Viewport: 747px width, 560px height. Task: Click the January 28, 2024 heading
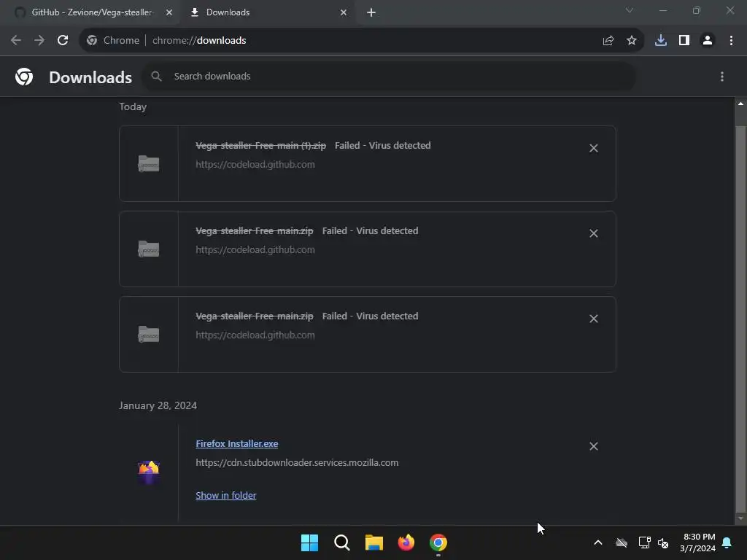(158, 405)
